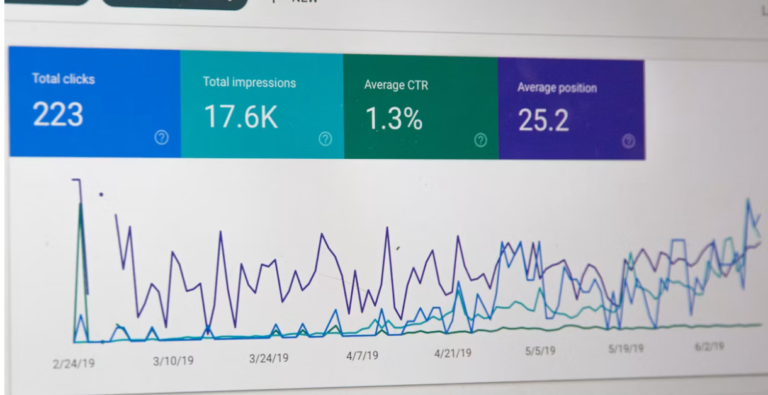Viewport: 768px width, 395px height.
Task: Click the 223 total clicks value
Action: pyautogui.click(x=58, y=114)
